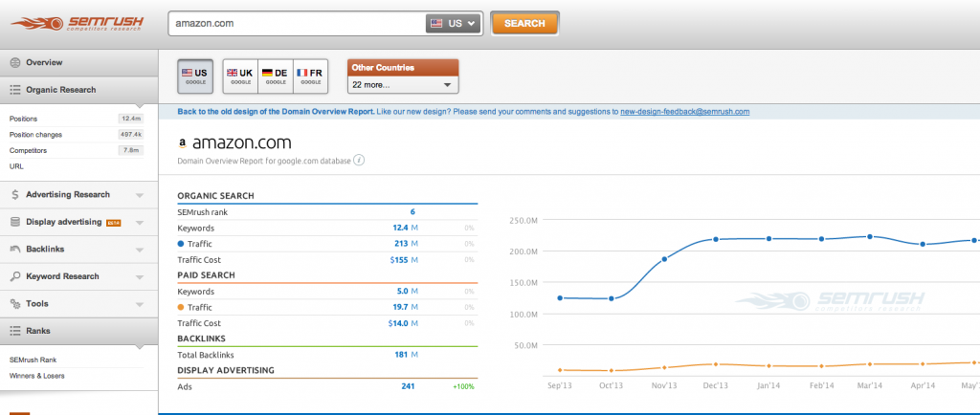Click the organic Keywords value 12.4 M
The image size is (980, 415).
coord(405,229)
